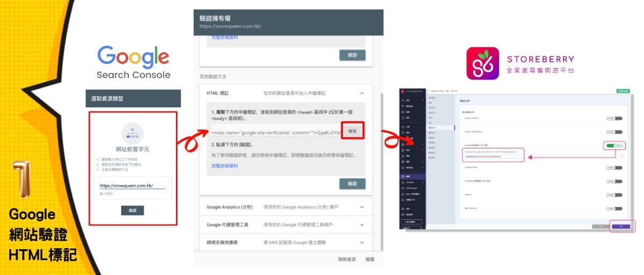Click the https://snowqueen.com.hk/ URL input field
Viewport: 644px width, 275px height.
(x=132, y=186)
